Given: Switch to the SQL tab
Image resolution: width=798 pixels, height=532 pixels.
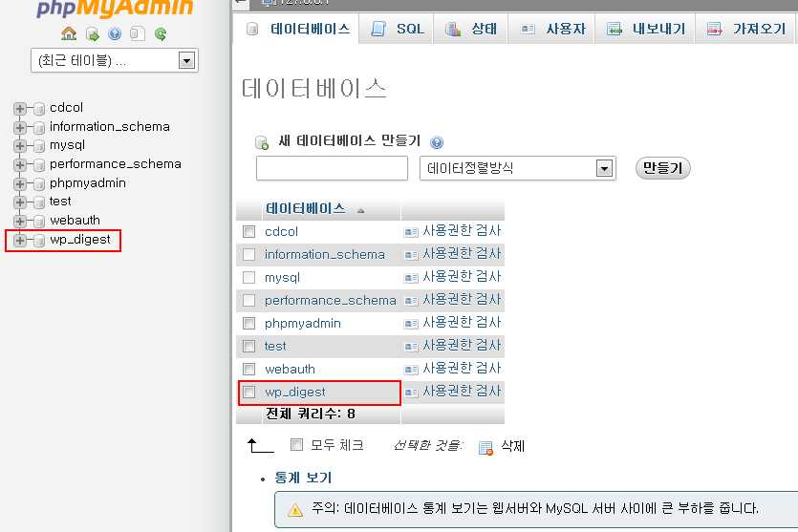Looking at the screenshot, I should point(398,29).
